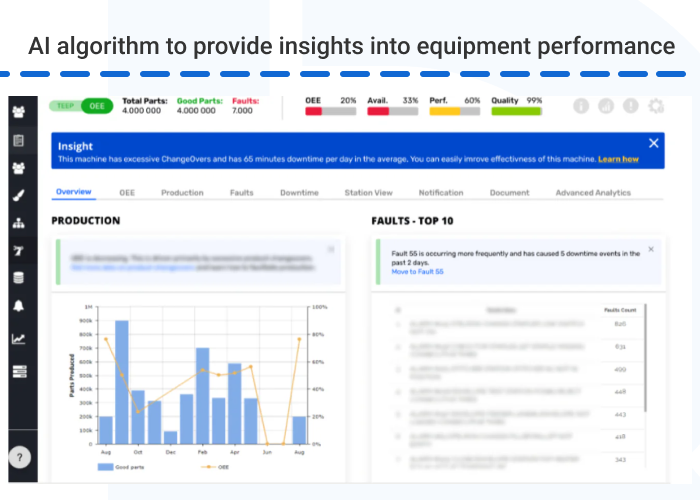Toggle Good parts legend entry
This screenshot has height=500, width=700.
(x=121, y=467)
